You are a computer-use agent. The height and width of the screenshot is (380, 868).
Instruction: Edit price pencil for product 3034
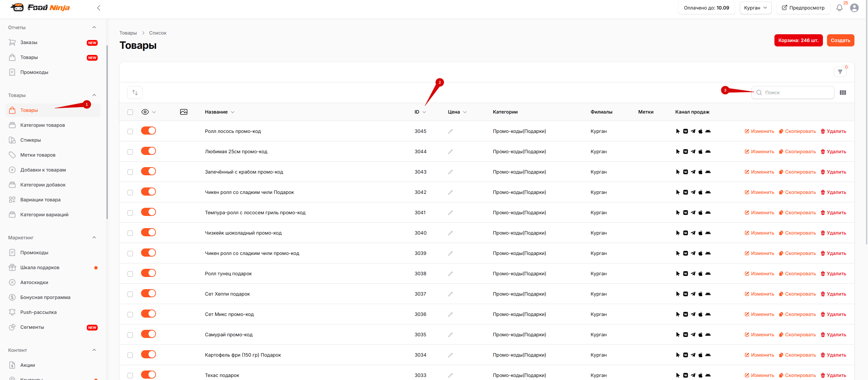[x=450, y=355]
